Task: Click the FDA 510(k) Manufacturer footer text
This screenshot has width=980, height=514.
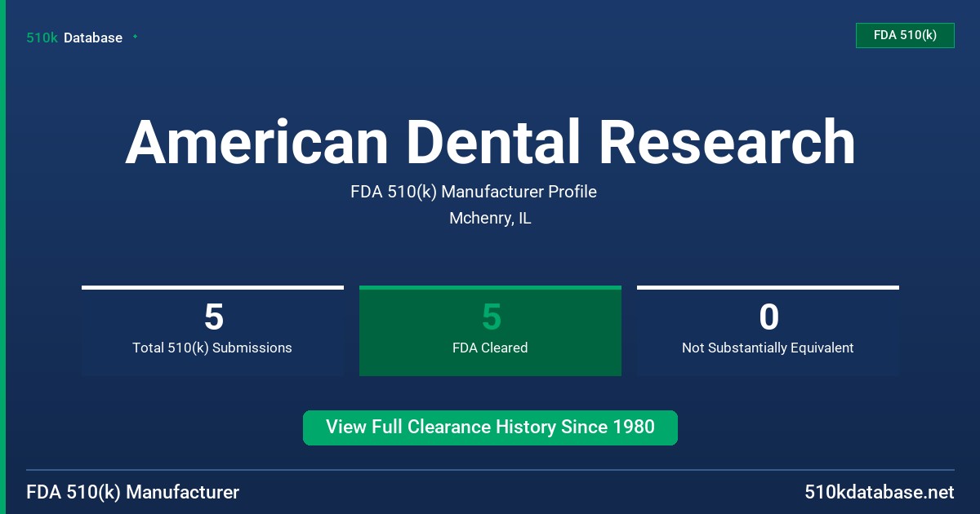Action: (133, 493)
